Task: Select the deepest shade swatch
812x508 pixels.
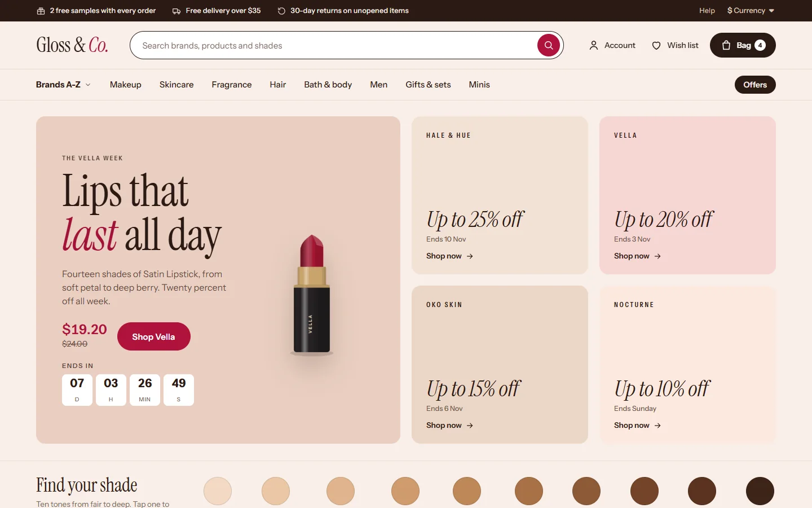Action: [x=760, y=491]
